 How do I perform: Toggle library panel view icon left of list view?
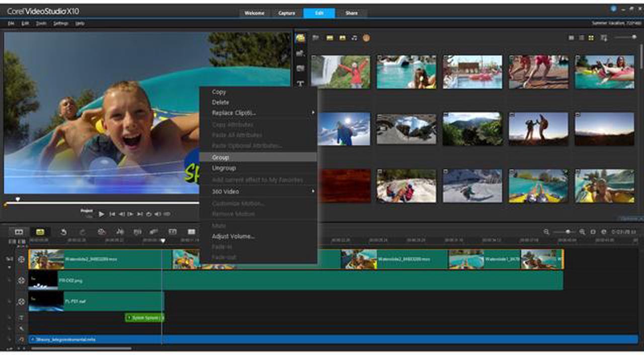point(572,38)
